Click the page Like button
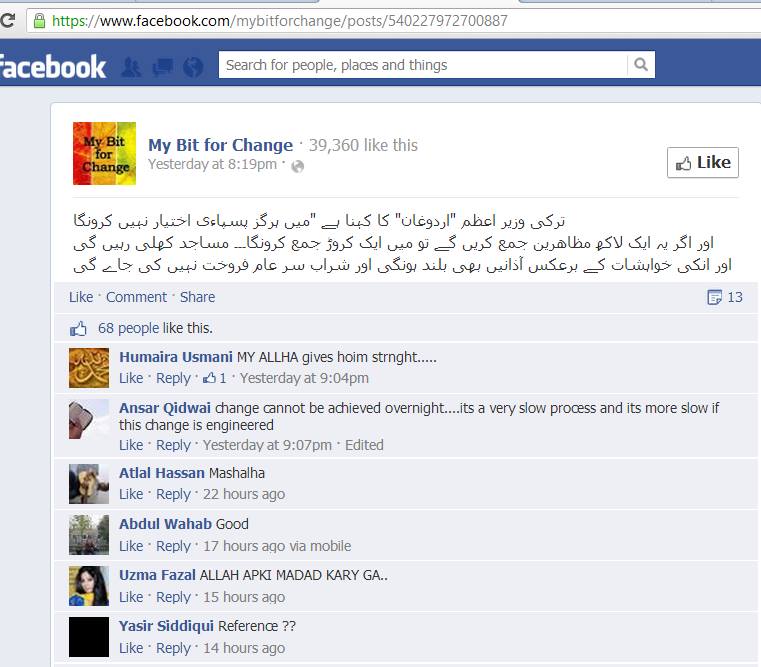Screen dimensions: 761x667 (703, 163)
